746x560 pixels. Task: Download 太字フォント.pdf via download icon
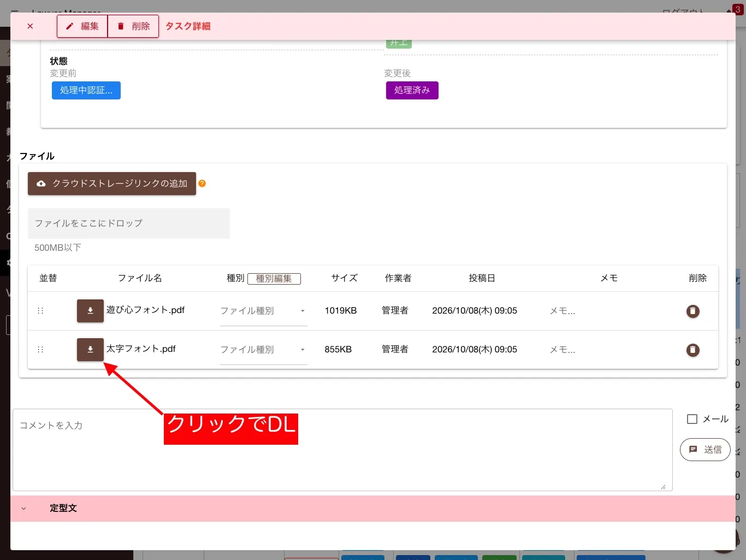tap(90, 350)
